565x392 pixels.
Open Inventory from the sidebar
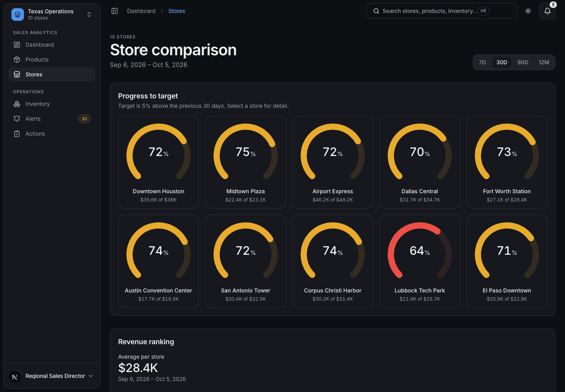coord(52,104)
